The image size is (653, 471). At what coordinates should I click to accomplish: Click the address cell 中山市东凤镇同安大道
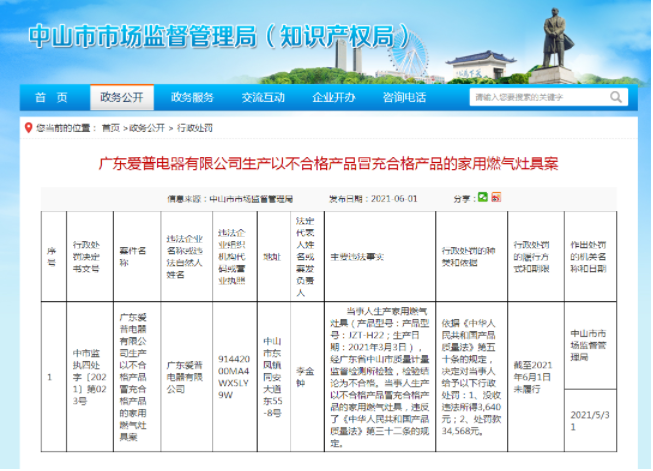pos(274,377)
